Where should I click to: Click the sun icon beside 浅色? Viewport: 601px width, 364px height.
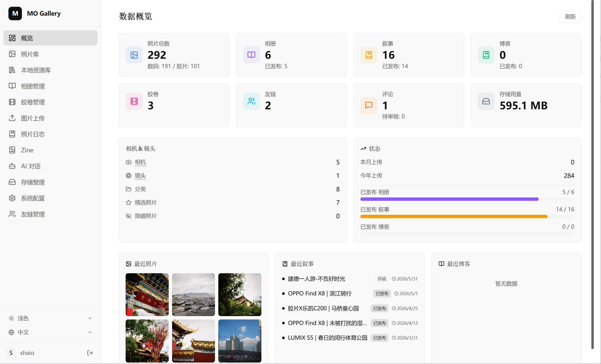(11, 318)
